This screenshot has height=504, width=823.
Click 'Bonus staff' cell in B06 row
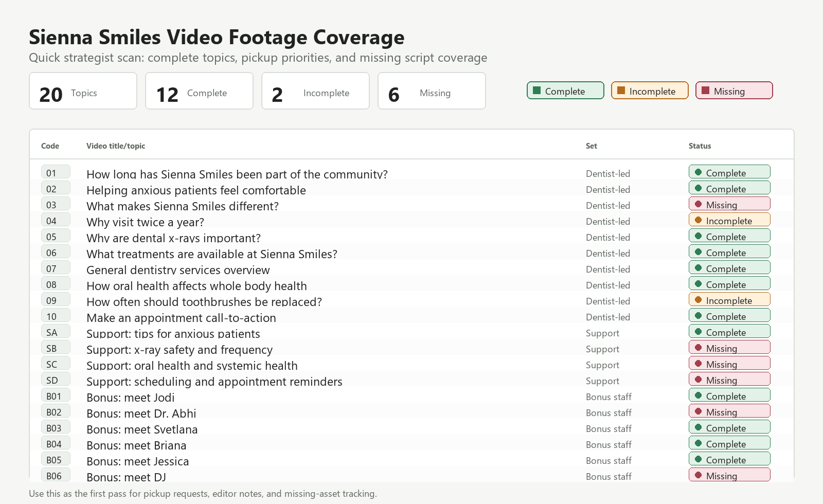(609, 477)
